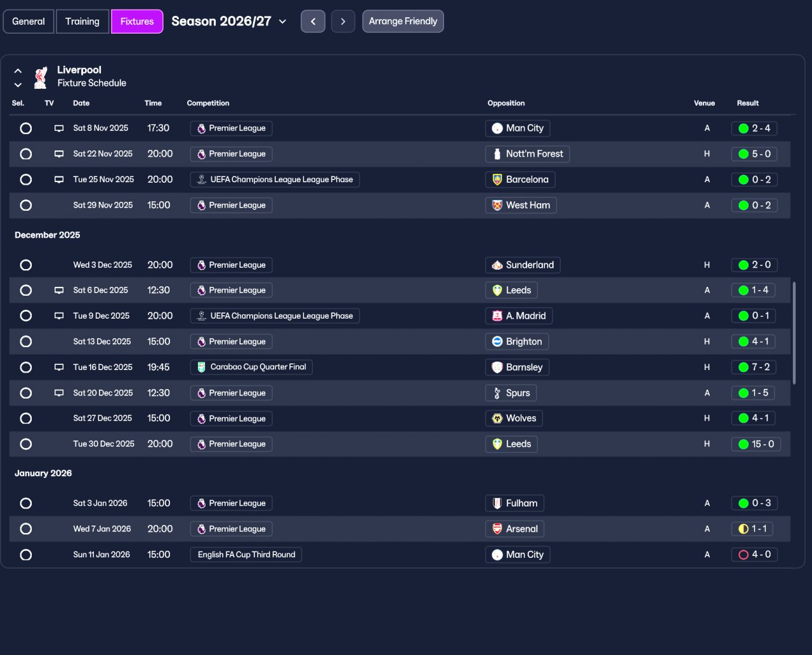
Task: Click Premier League icon on Sunderland row
Action: tap(201, 265)
